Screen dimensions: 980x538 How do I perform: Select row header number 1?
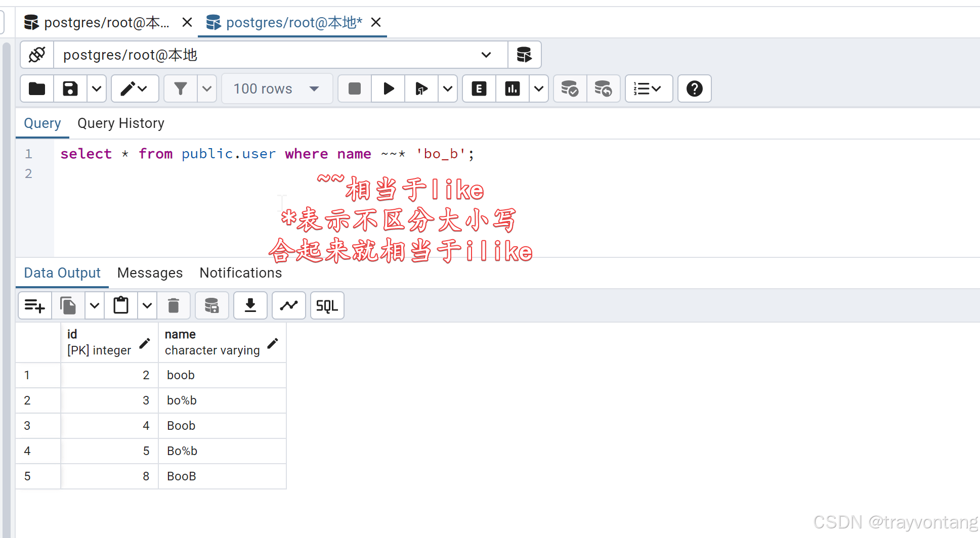tap(38, 375)
